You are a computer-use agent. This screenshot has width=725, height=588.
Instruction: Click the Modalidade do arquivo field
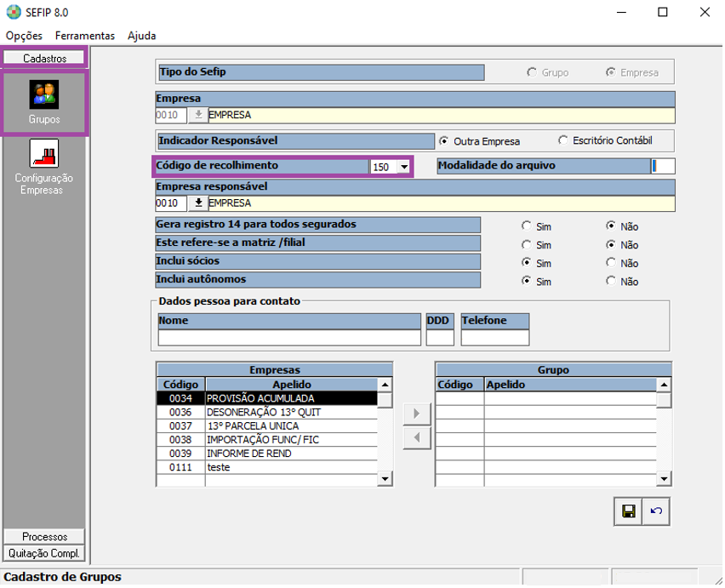(663, 167)
